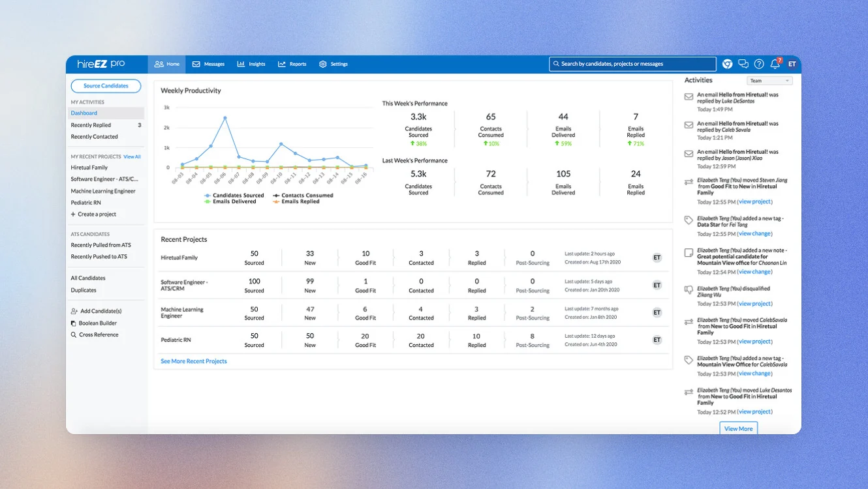Viewport: 868px width, 489px height.
Task: Open Recently Contacted in the sidebar
Action: [95, 137]
